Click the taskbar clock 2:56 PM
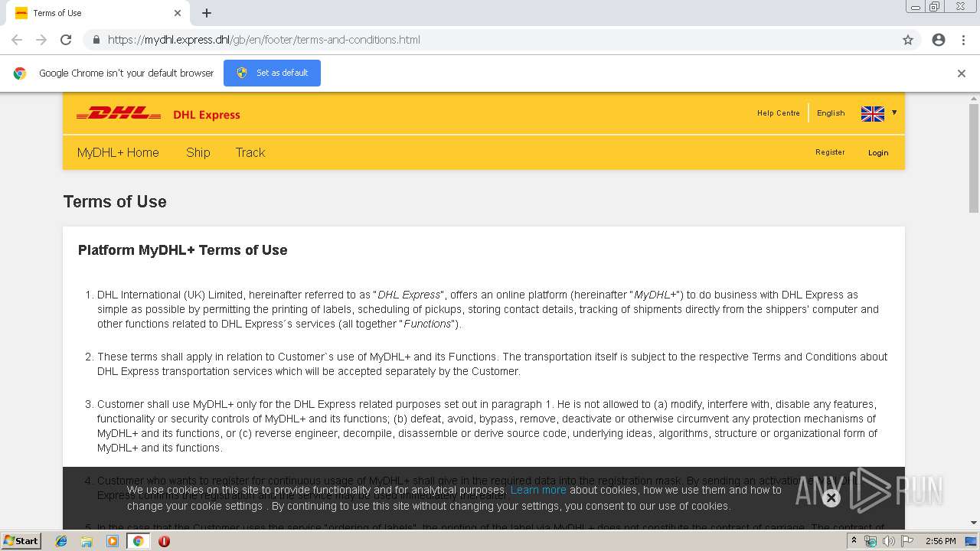This screenshot has height=551, width=980. point(940,541)
